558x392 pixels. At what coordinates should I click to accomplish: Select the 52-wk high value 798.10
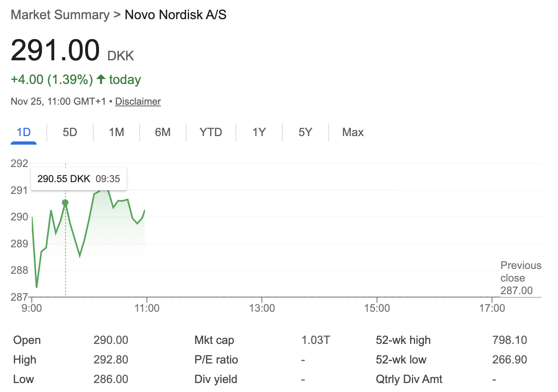click(509, 340)
